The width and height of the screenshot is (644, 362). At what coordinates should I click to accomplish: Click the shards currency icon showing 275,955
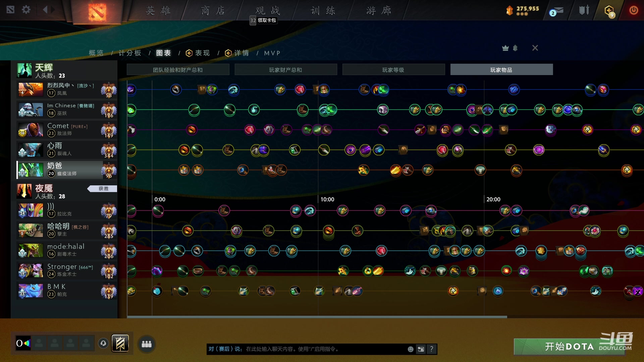(509, 11)
